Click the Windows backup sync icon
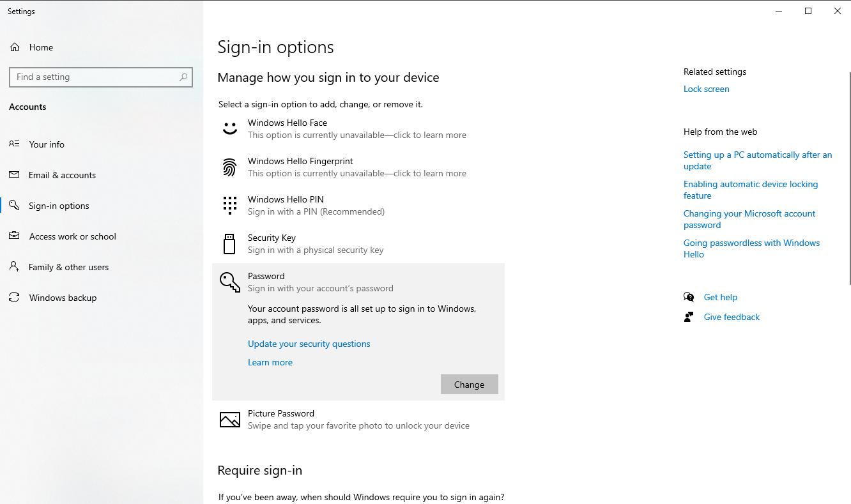 [x=14, y=298]
